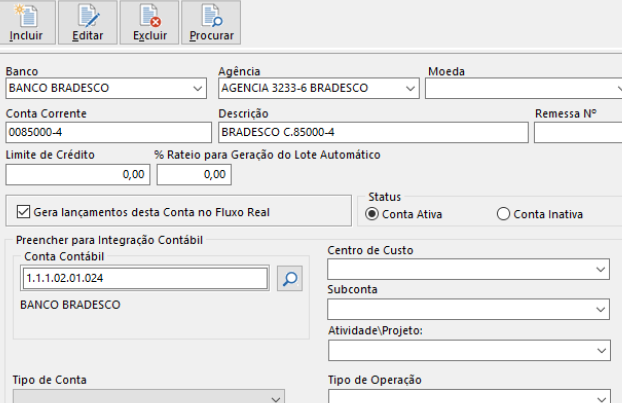This screenshot has height=403, width=622.
Task: Expand the Agência dropdown
Action: 319,88
